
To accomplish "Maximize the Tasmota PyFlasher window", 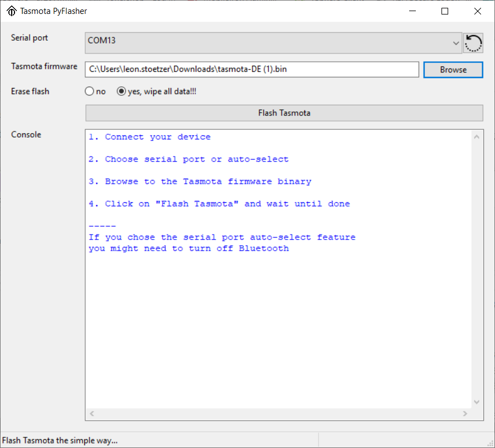I will coord(445,11).
